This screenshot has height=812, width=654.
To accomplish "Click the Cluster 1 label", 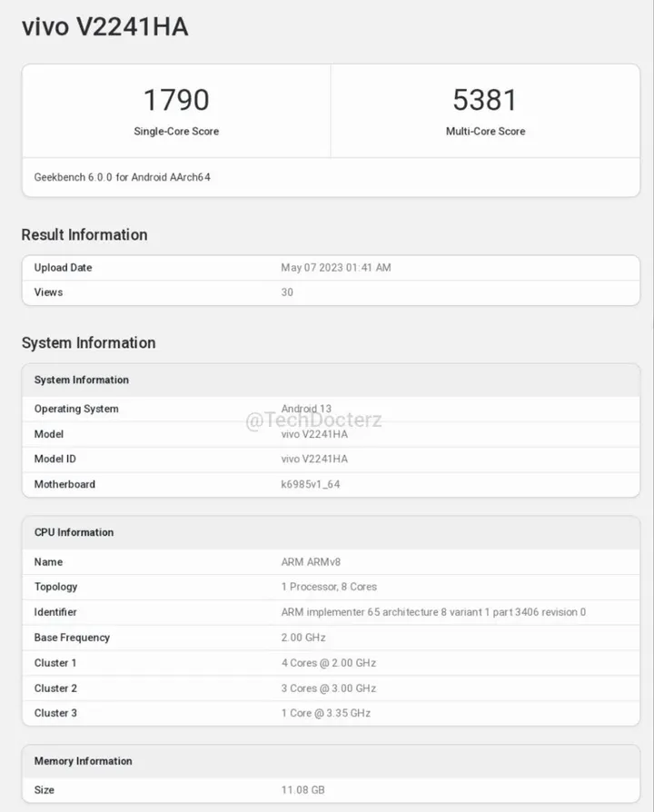I will pyautogui.click(x=55, y=663).
